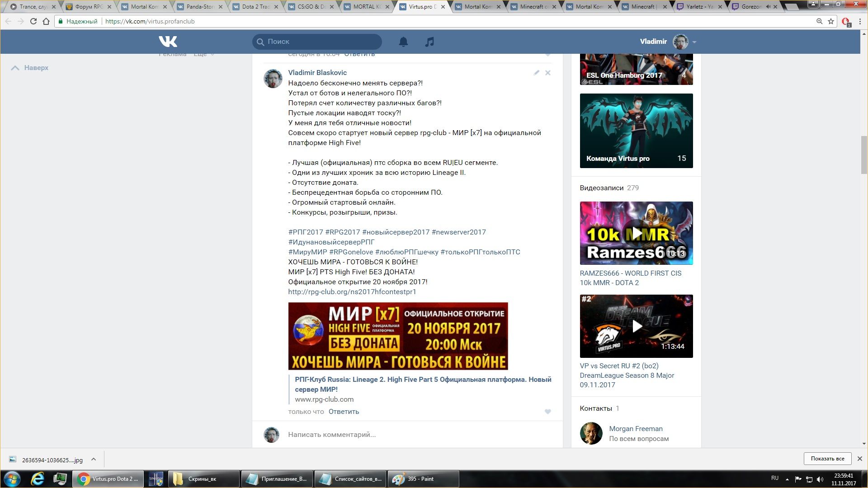
Task: Delete comment with the X icon
Action: [x=547, y=73]
